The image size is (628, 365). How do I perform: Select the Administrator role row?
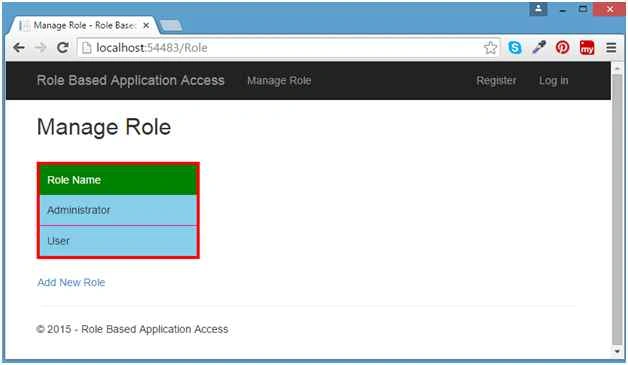(x=118, y=210)
